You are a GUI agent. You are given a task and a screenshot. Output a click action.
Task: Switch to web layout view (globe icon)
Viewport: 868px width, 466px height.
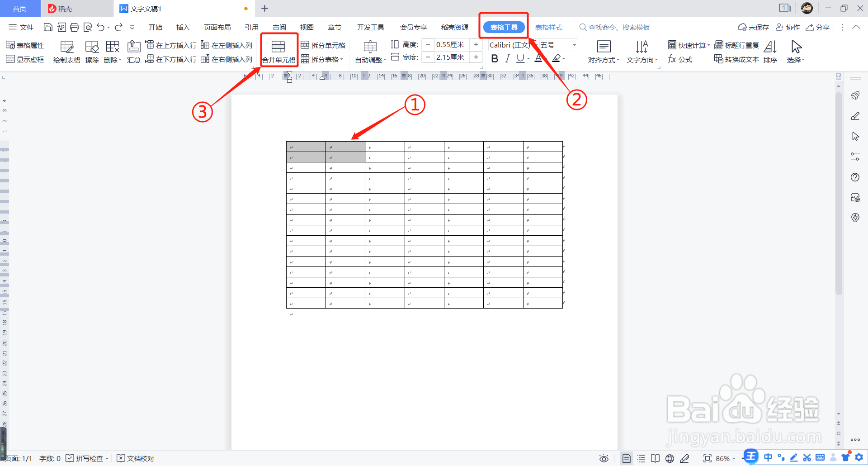pyautogui.click(x=670, y=458)
